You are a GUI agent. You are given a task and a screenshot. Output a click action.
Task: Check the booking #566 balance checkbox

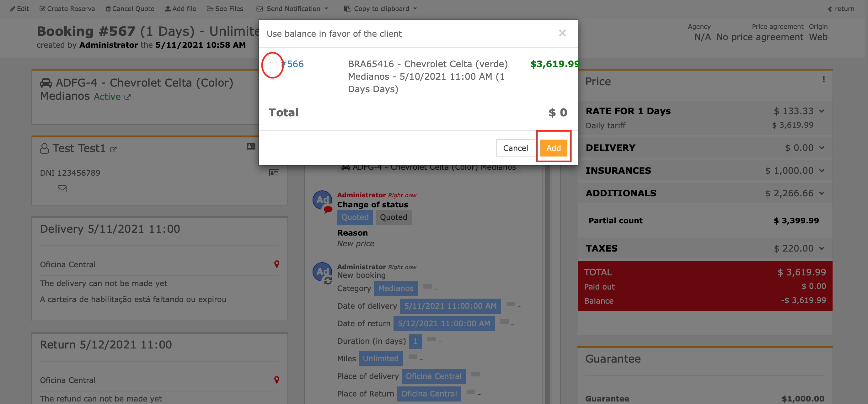(x=273, y=65)
